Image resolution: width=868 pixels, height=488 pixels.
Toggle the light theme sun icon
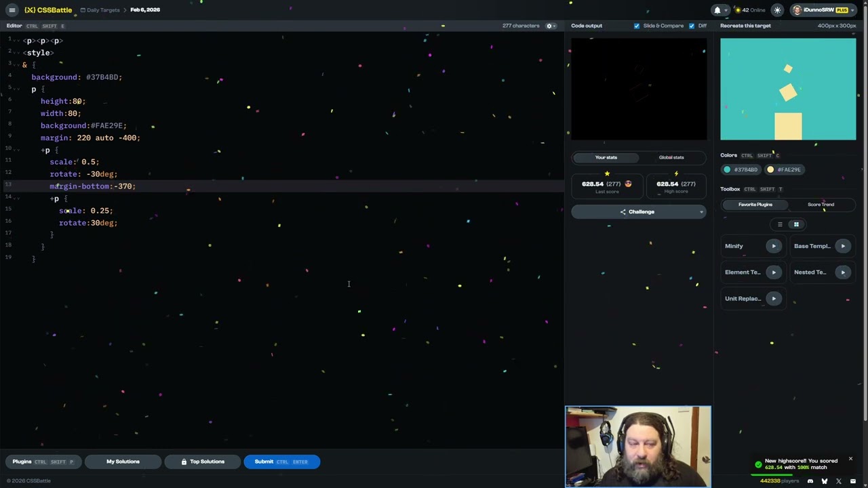tap(777, 10)
